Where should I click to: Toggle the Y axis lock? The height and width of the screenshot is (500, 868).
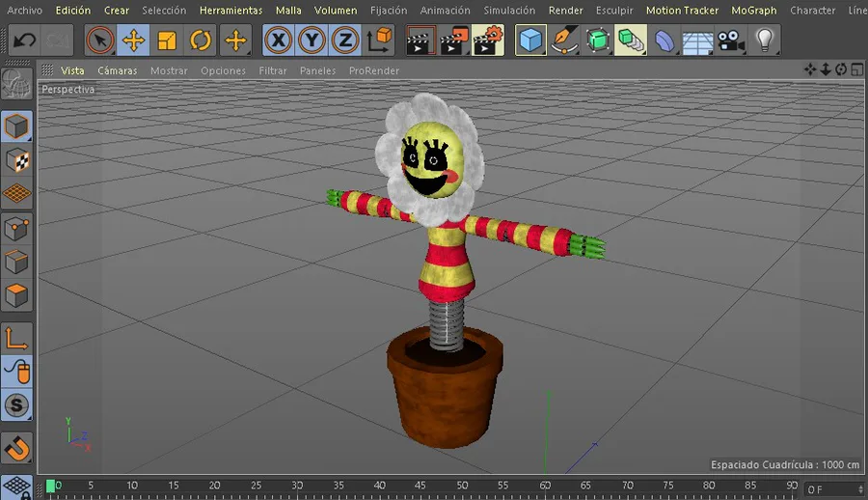pyautogui.click(x=312, y=40)
